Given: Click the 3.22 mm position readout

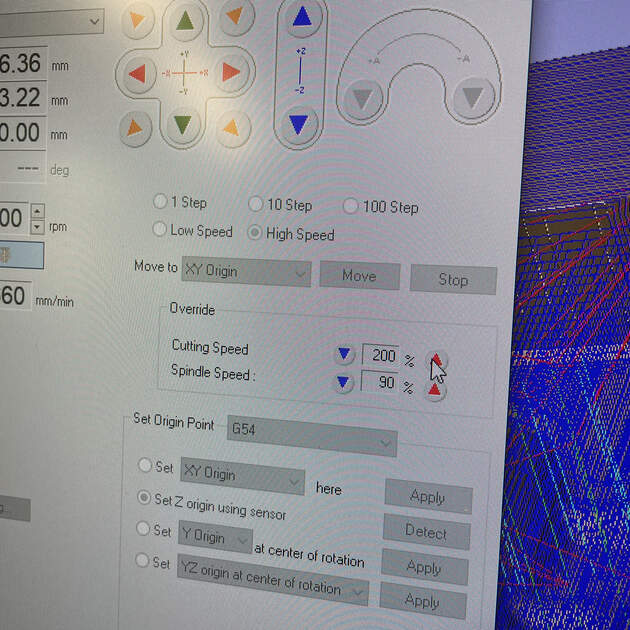Looking at the screenshot, I should 23,98.
